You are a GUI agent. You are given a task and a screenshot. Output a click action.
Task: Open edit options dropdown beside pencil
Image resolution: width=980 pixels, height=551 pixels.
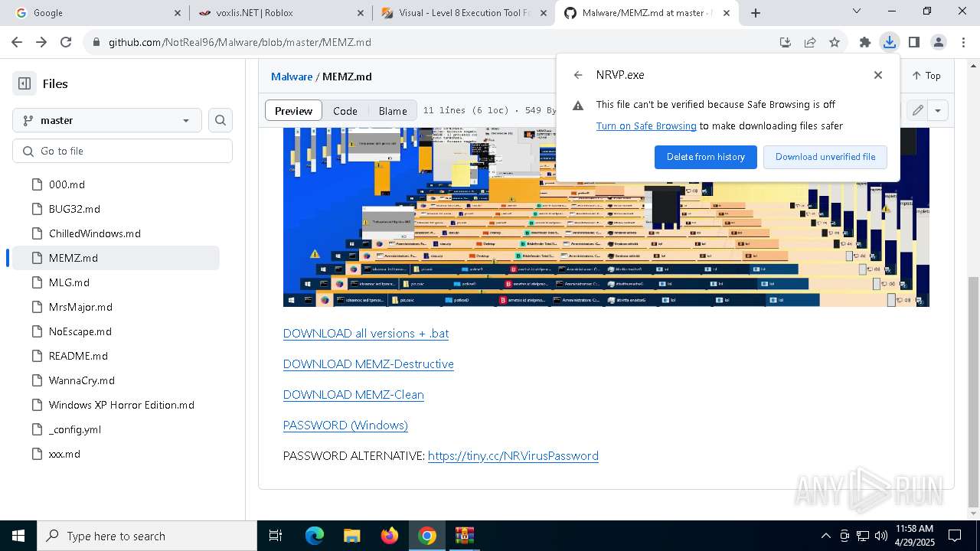click(938, 110)
